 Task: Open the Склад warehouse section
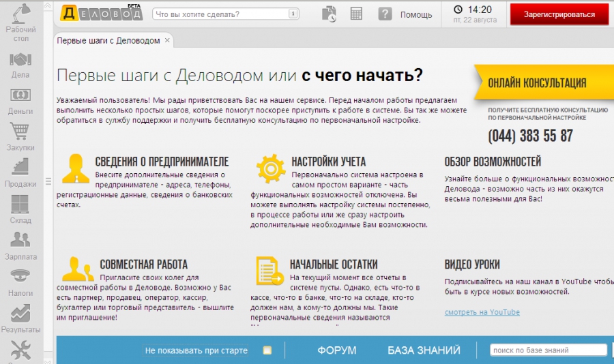click(20, 204)
